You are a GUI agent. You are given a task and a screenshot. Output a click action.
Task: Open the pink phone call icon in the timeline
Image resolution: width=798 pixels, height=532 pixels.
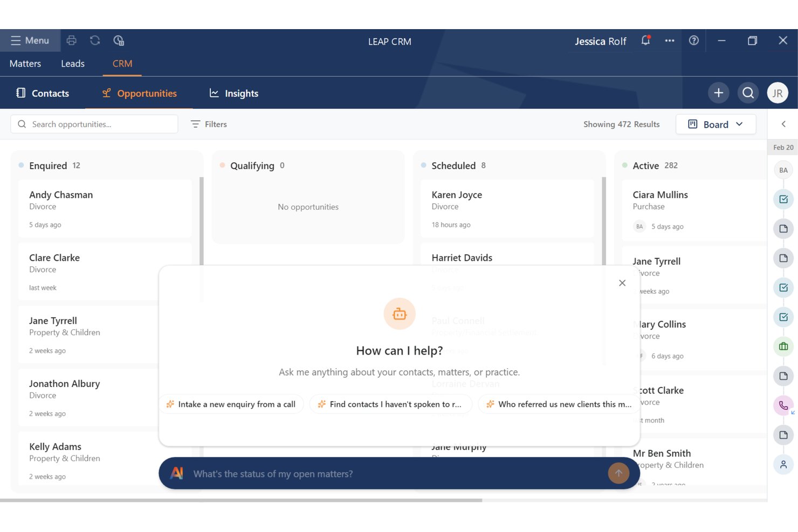coord(783,405)
